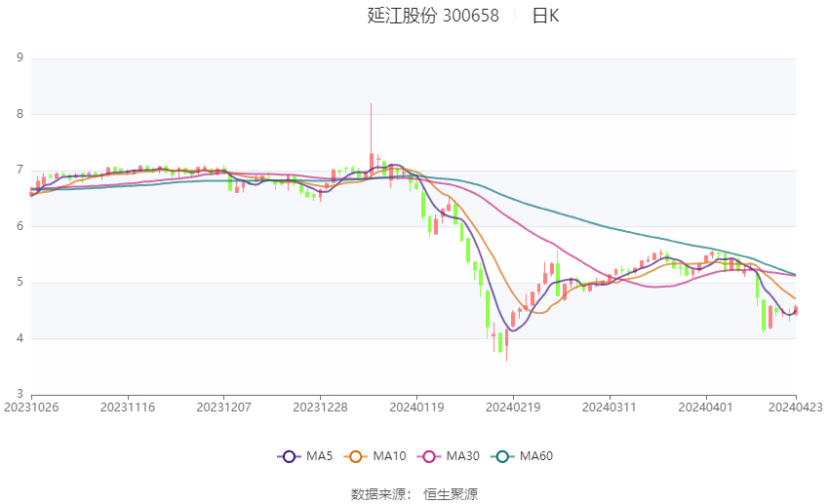The image size is (829, 504).
Task: Click the x-axis date 20240219
Action: pyautogui.click(x=513, y=407)
